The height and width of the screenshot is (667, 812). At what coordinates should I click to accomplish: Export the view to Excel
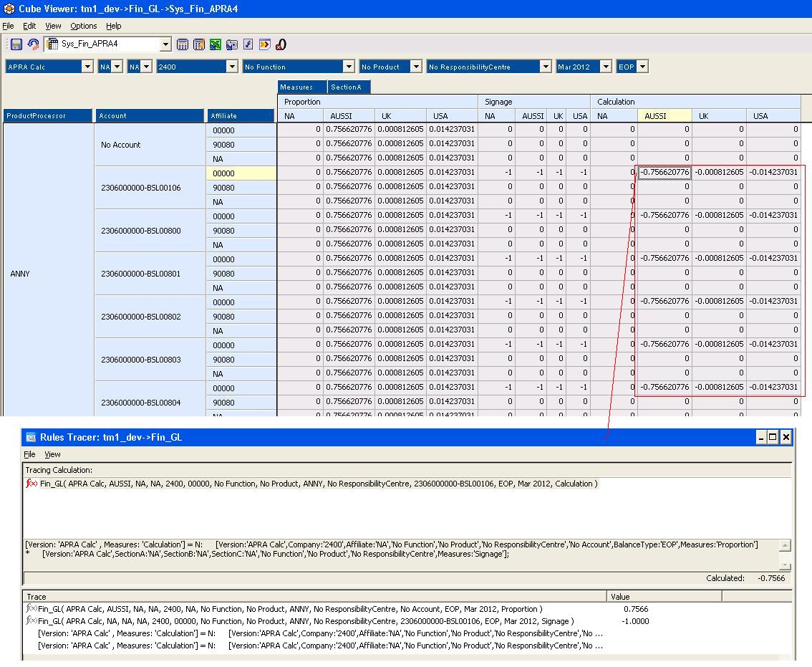[216, 44]
